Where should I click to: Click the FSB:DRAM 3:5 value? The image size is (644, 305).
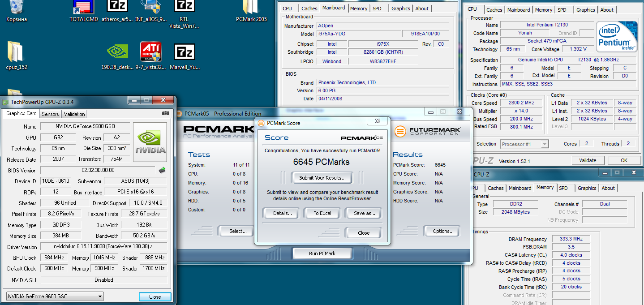pos(571,247)
